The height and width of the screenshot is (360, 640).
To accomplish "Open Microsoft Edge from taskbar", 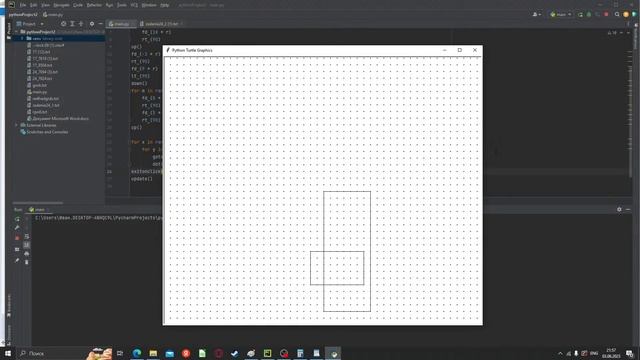I will click(x=137, y=353).
